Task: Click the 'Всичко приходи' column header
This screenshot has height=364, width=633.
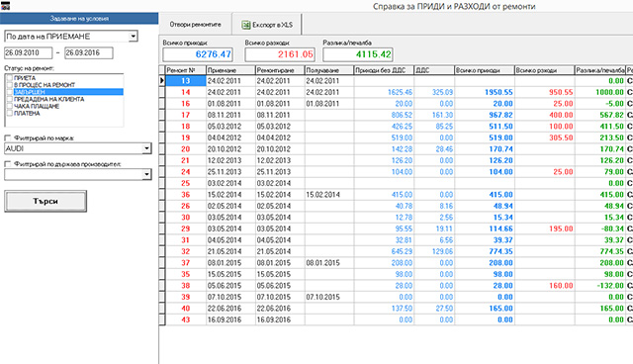Action: point(485,70)
